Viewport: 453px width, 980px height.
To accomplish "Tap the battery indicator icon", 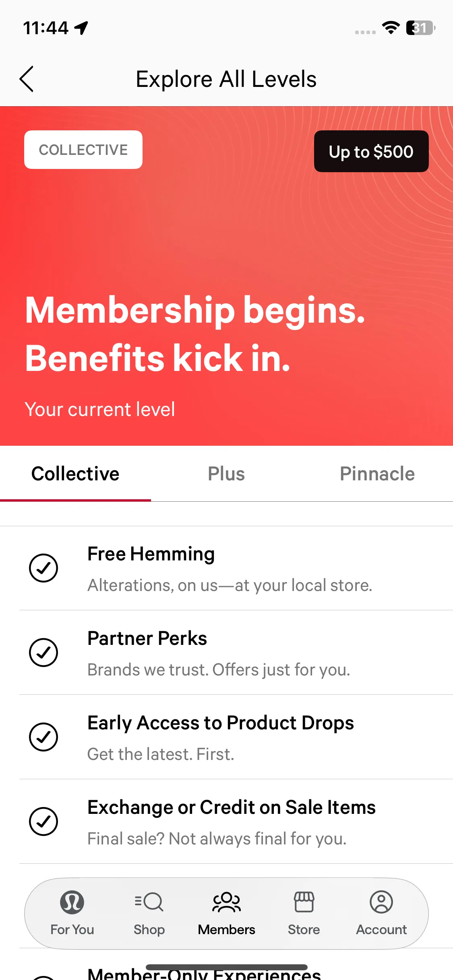I will point(420,28).
